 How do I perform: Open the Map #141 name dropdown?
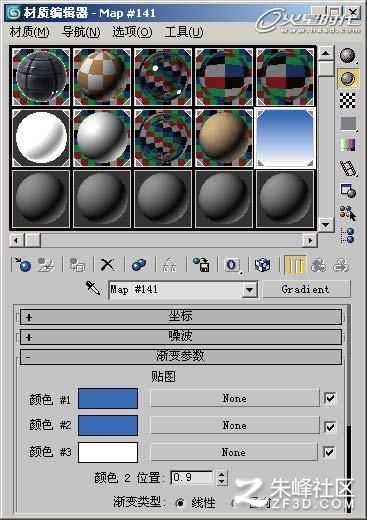pos(250,290)
